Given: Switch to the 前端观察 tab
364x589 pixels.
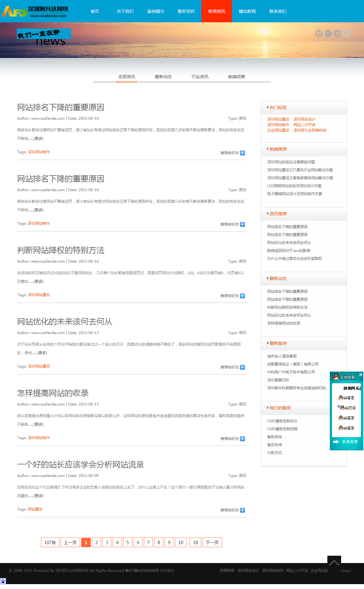Looking at the screenshot, I should pyautogui.click(x=237, y=77).
